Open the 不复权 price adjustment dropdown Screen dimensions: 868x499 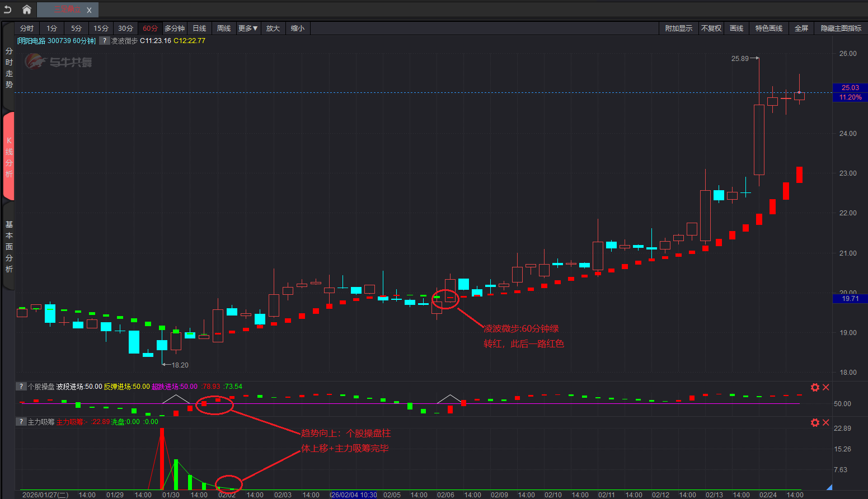(711, 29)
